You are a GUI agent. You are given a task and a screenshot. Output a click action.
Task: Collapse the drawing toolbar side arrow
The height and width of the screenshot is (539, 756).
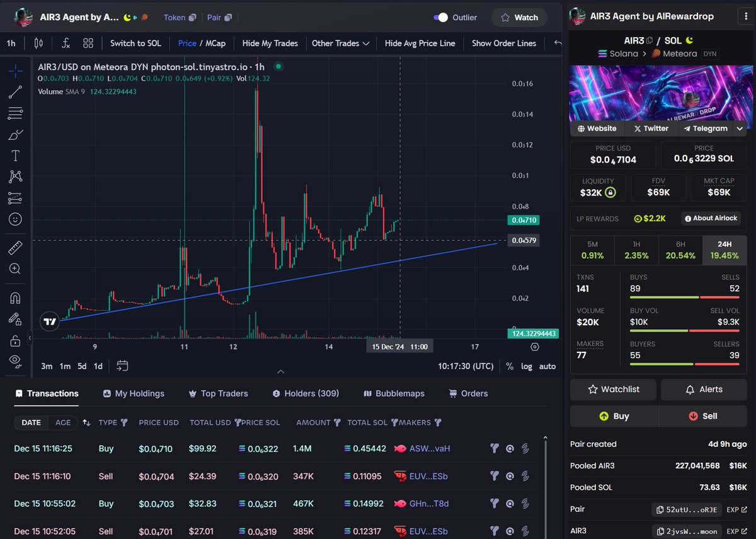pyautogui.click(x=30, y=338)
